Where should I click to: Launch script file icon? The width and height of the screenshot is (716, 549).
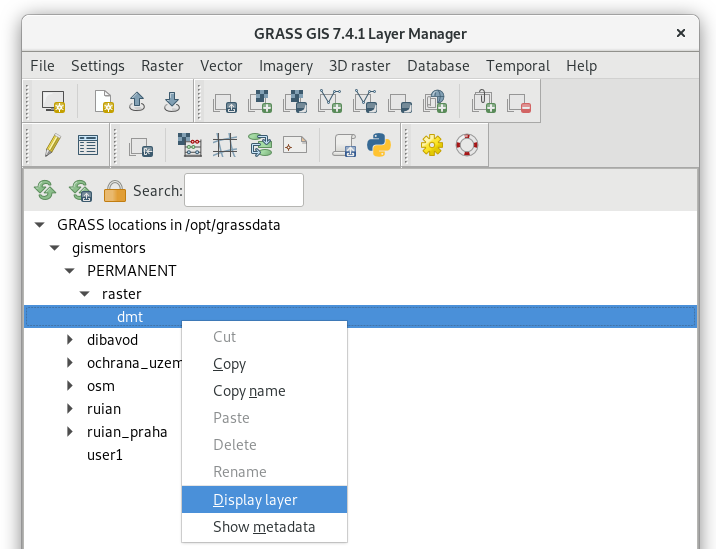coord(344,145)
